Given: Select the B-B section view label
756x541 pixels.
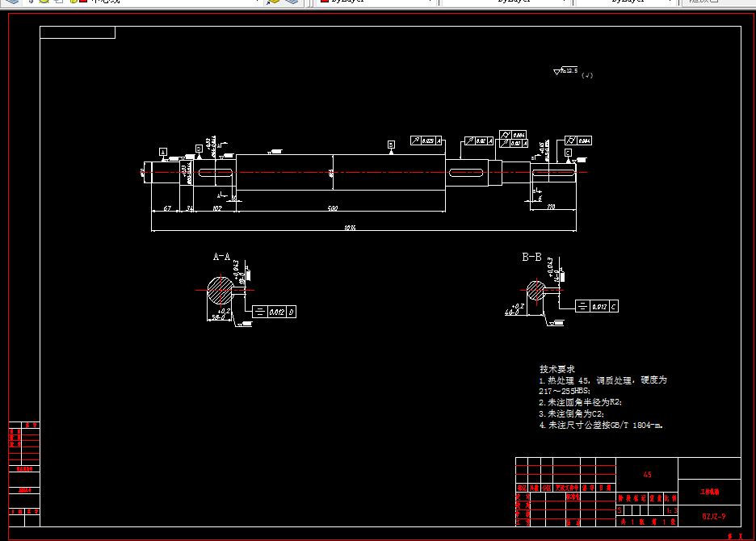Looking at the screenshot, I should click(x=531, y=257).
